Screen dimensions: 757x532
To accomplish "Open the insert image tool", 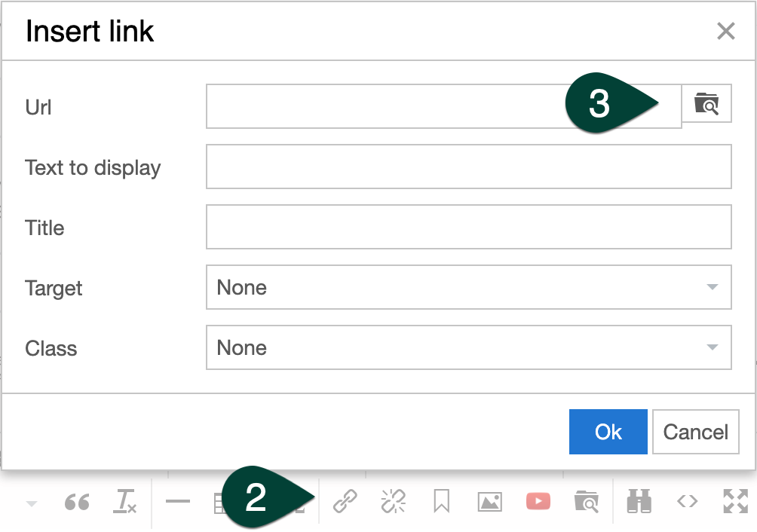I will tap(489, 501).
